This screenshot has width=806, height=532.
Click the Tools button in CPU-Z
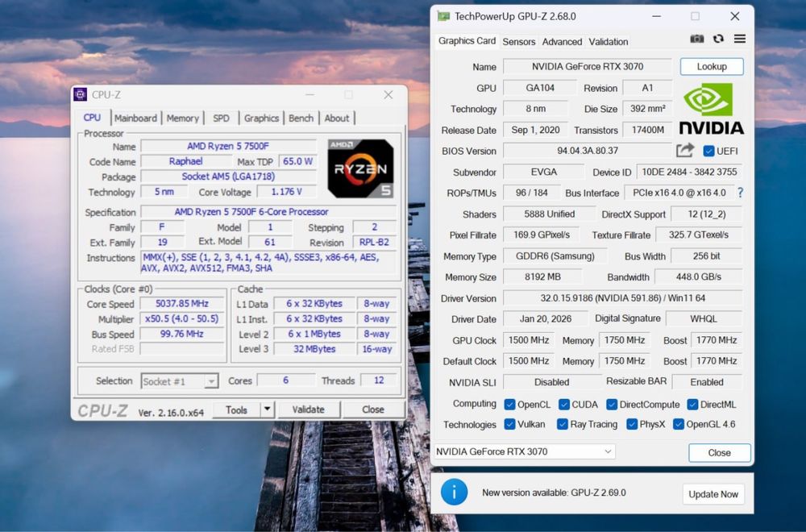pos(236,409)
